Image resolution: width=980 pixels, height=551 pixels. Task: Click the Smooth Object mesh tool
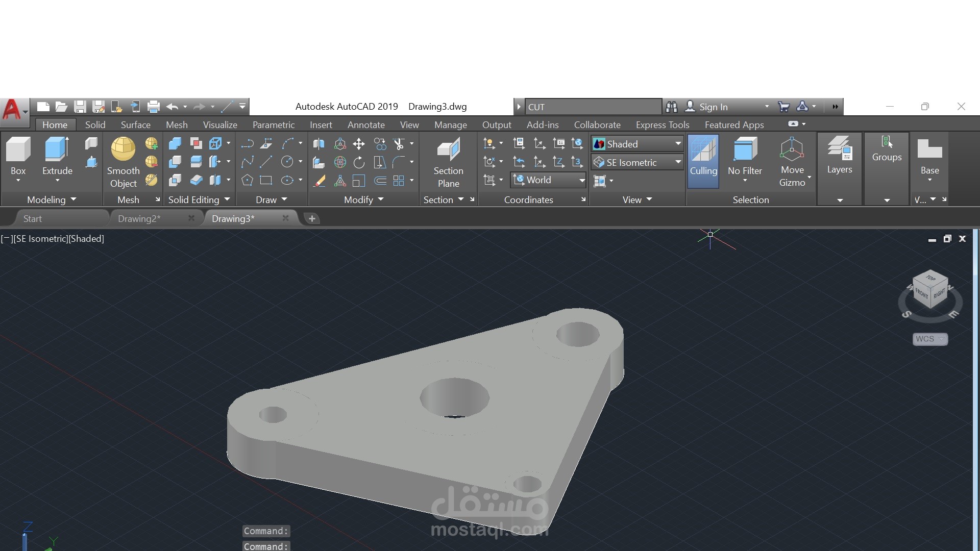(123, 162)
